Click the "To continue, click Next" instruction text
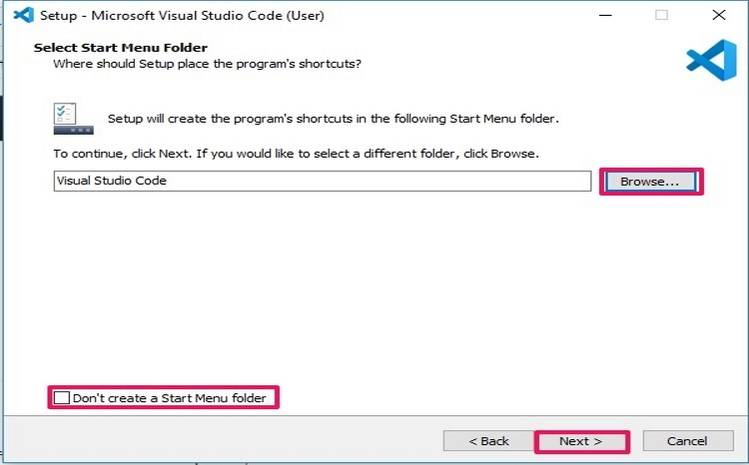The width and height of the screenshot is (749, 465). point(295,154)
